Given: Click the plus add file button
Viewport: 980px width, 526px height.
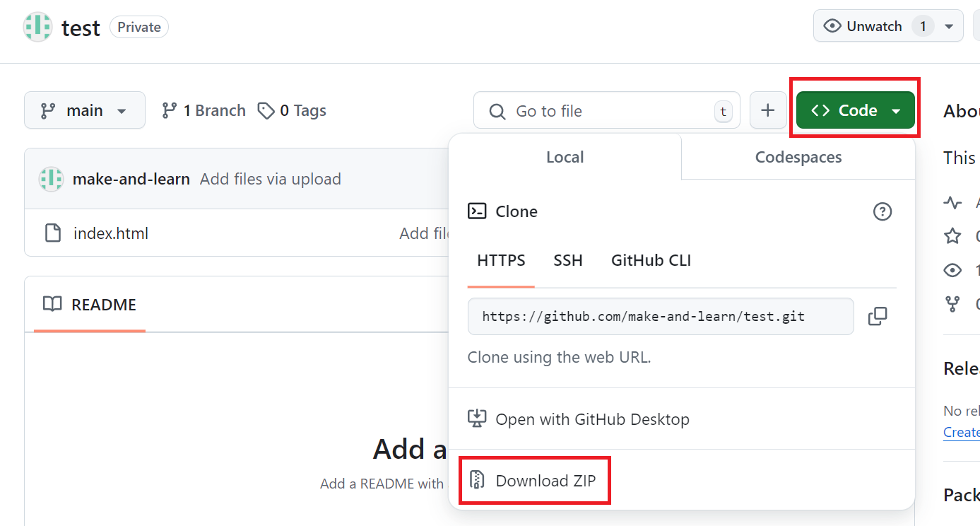Looking at the screenshot, I should [768, 110].
